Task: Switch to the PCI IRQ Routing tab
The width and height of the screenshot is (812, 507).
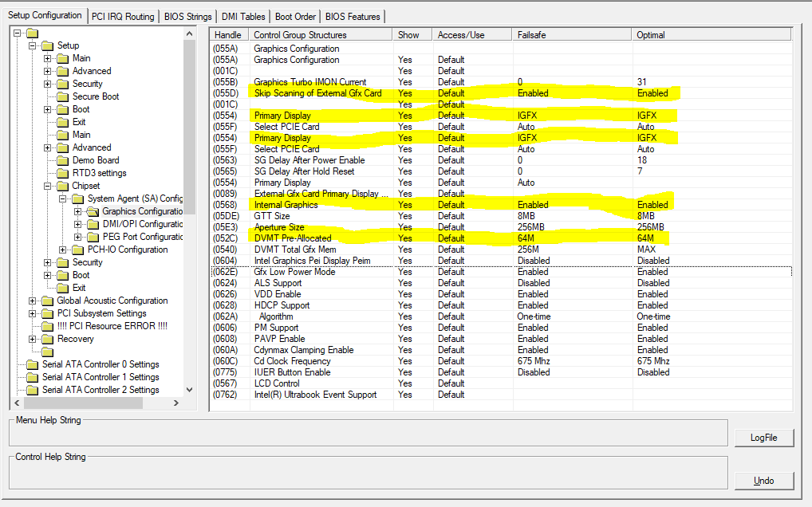Action: coord(122,16)
